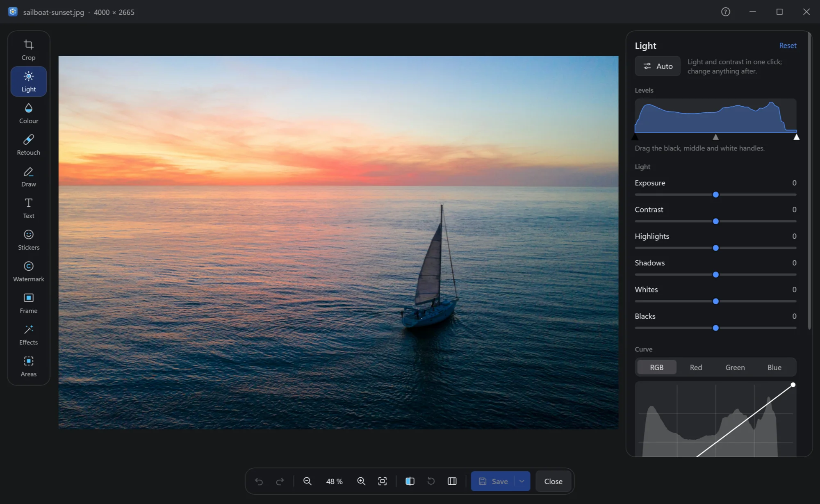This screenshot has height=504, width=820.
Task: Open the Stickers tool
Action: coord(28,240)
